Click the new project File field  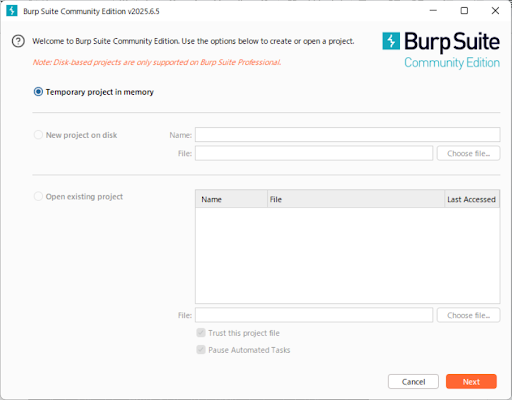coord(314,153)
